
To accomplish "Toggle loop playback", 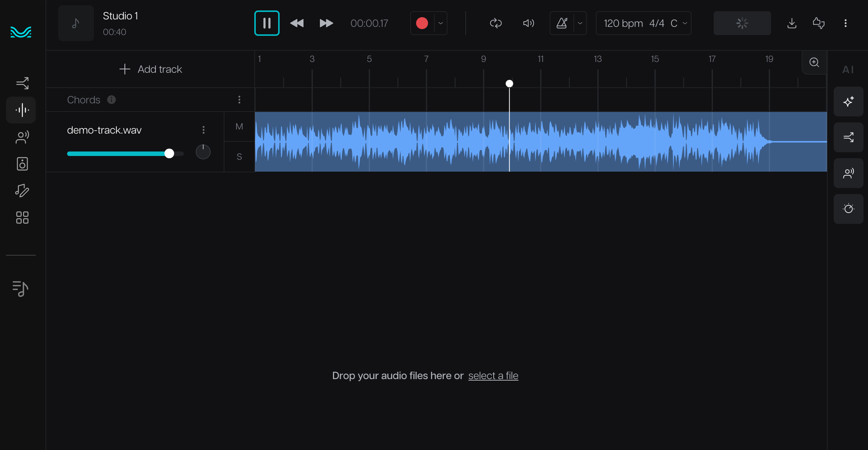I will pyautogui.click(x=496, y=23).
